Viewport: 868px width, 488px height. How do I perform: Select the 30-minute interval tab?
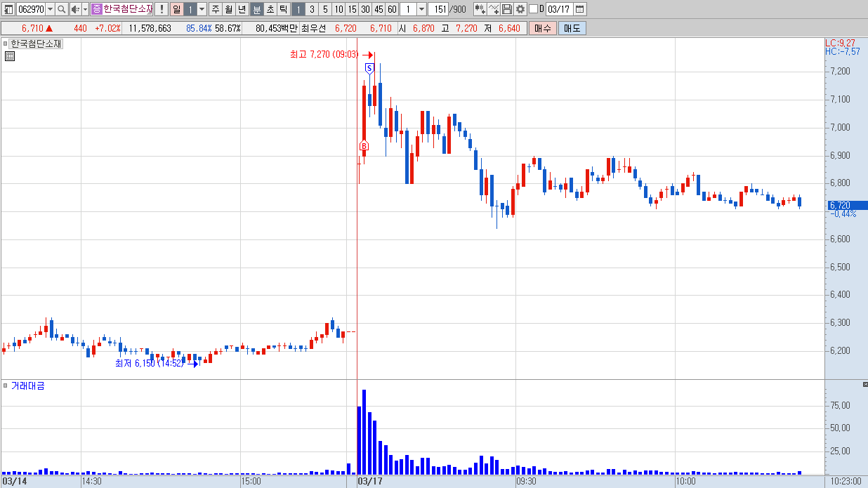365,9
